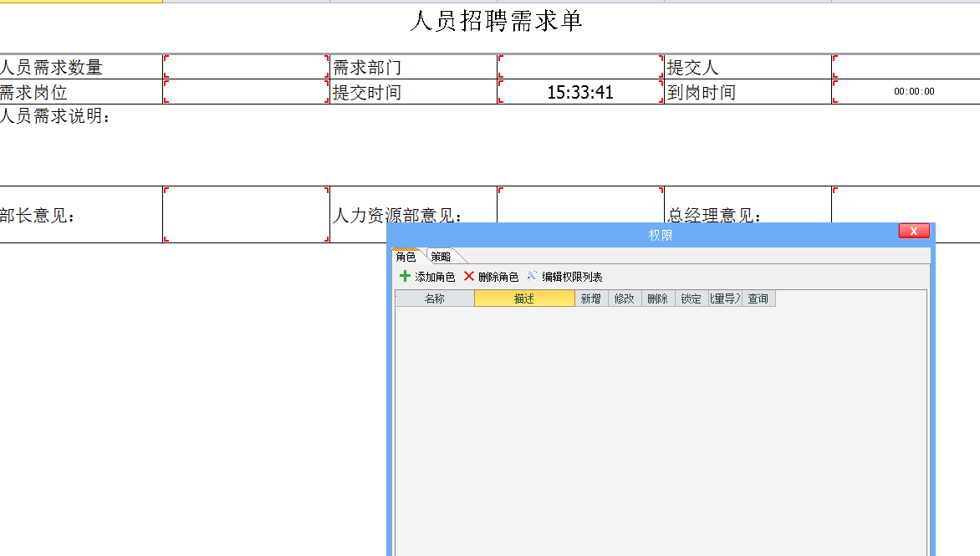Click the 名称 column header
Viewport: 980px width, 556px height.
pos(434,298)
